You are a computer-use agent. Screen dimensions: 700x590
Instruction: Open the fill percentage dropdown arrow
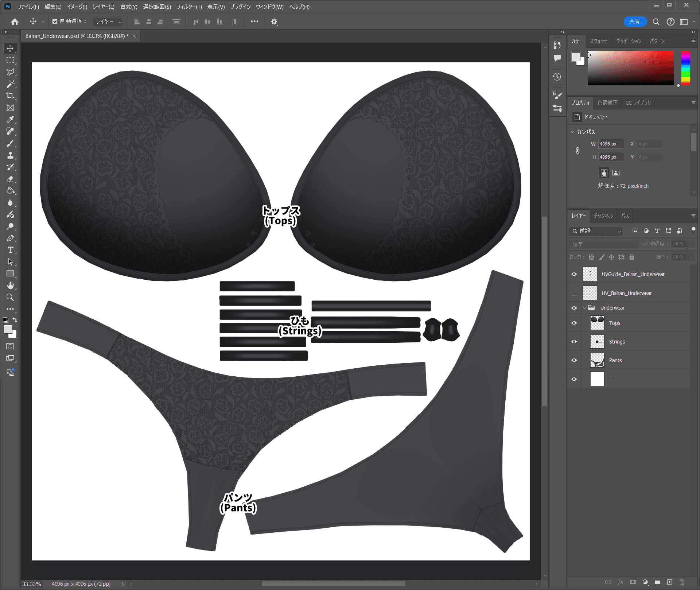[x=692, y=257]
